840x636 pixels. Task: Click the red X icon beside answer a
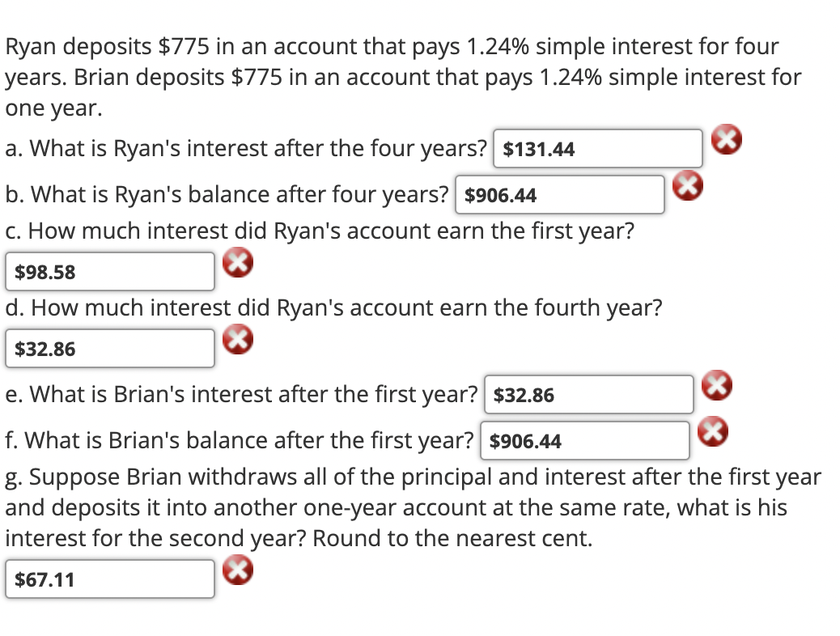coord(726,139)
